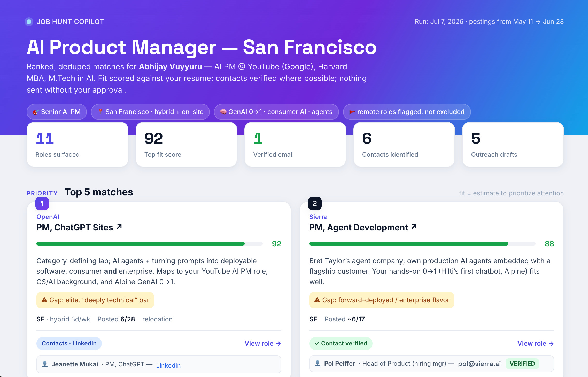Click the Top fit score stat card
The height and width of the screenshot is (377, 588).
coord(186,145)
